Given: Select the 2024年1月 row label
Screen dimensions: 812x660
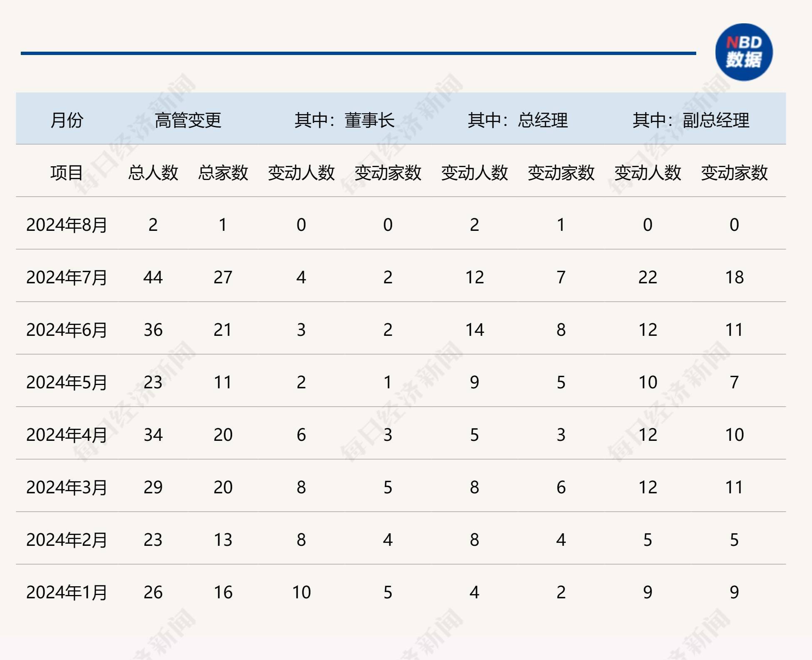Looking at the screenshot, I should point(67,592).
